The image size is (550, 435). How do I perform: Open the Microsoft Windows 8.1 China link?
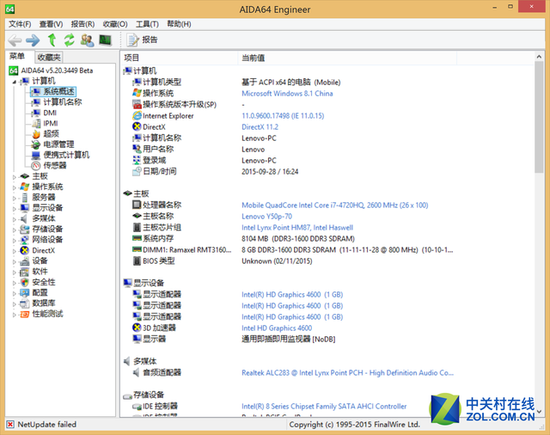point(287,93)
